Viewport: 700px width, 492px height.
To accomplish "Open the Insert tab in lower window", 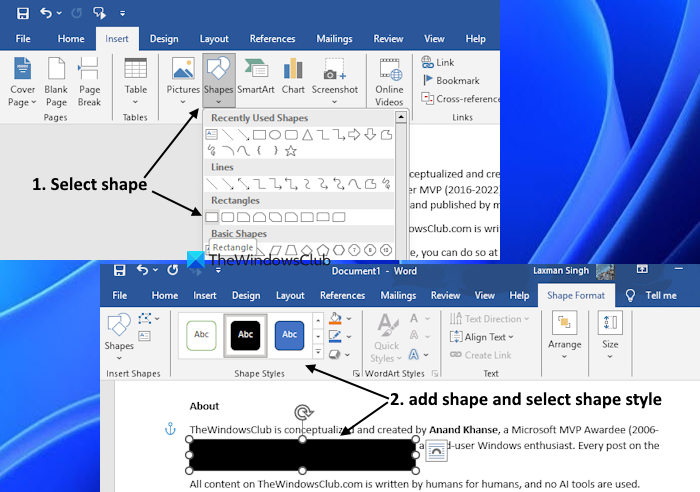I will click(204, 295).
